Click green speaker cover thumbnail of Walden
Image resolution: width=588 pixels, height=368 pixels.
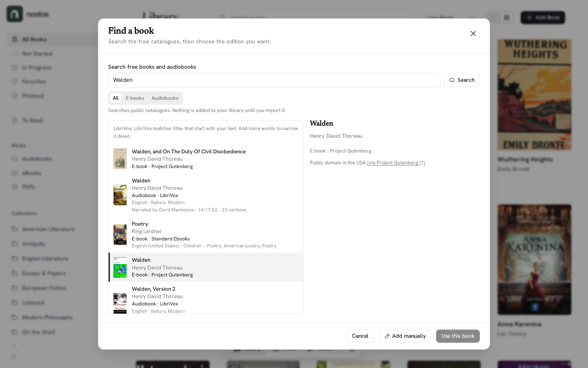(x=120, y=267)
